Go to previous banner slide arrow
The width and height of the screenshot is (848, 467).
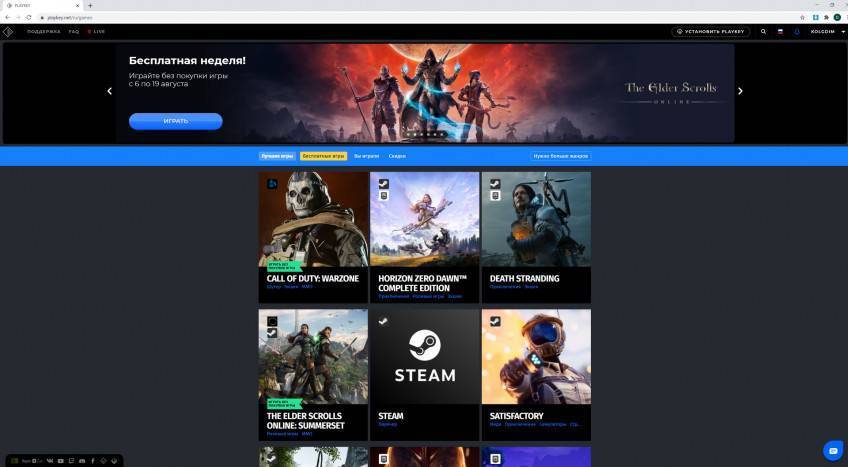(109, 91)
